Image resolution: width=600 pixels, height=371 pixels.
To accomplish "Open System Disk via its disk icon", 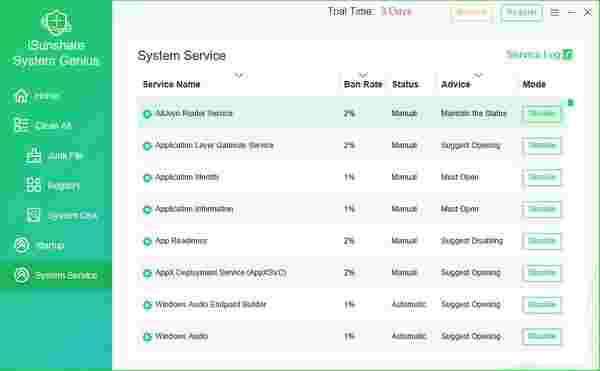I will coord(33,216).
